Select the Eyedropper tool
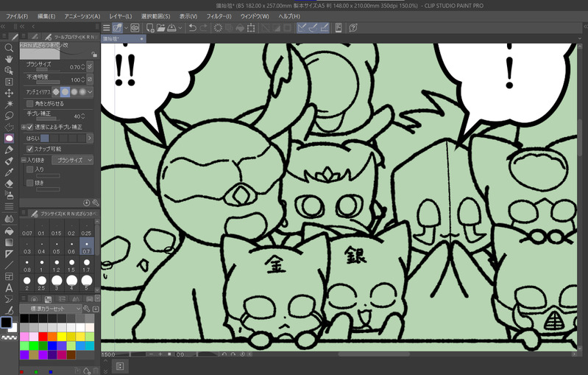 [9, 172]
